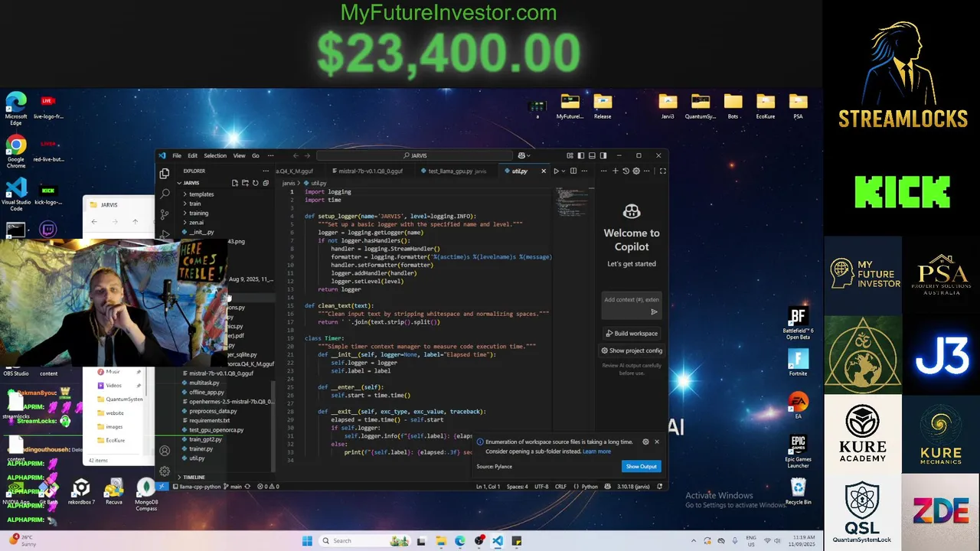Collapse the JARVIS root folder section
Image resolution: width=980 pixels, height=551 pixels.
coord(191,183)
